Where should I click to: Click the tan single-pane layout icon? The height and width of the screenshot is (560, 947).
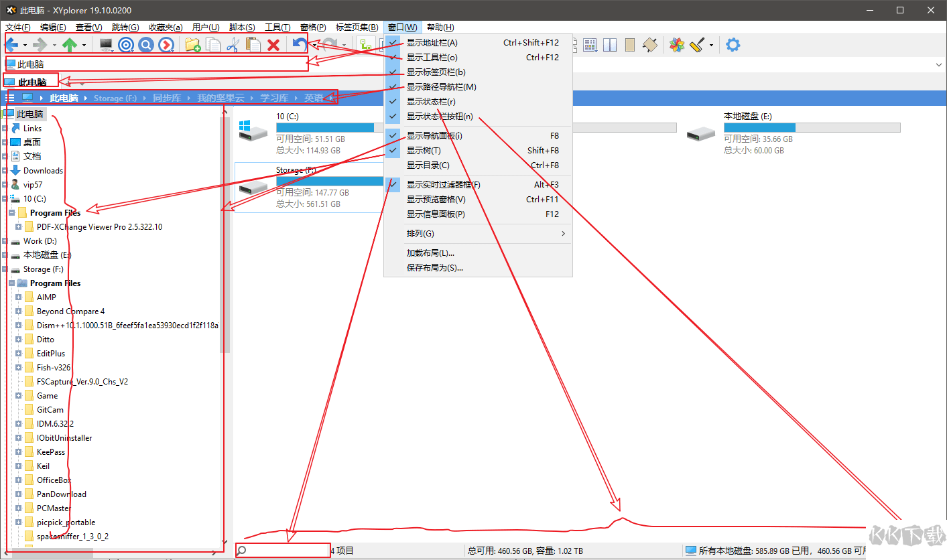pos(629,45)
